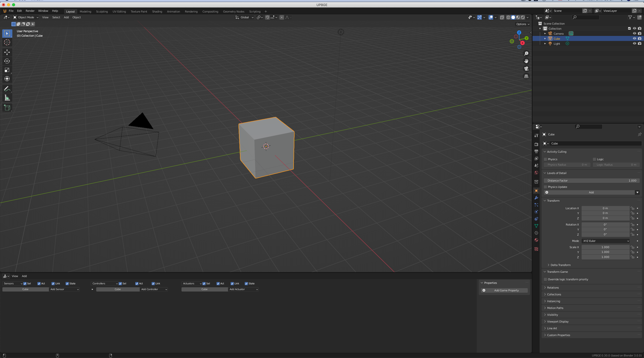
Task: Uncheck Actuators State checkbox
Action: (x=246, y=283)
